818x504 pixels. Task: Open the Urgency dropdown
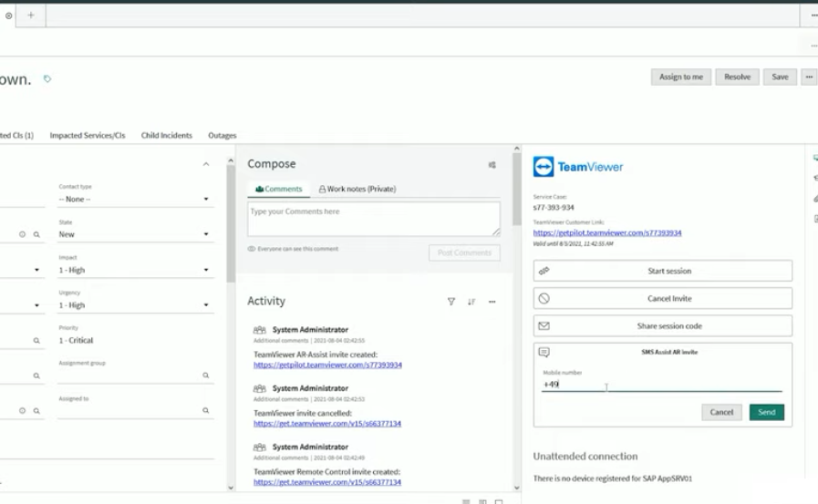pyautogui.click(x=136, y=305)
